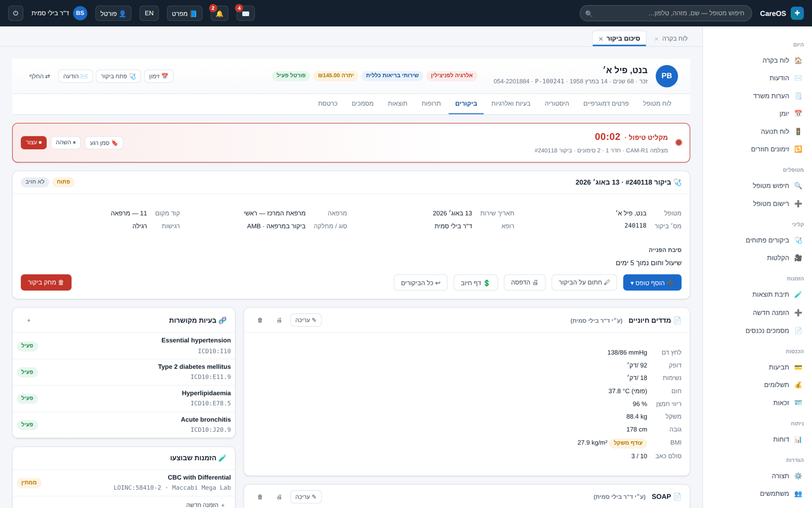Add a linked problem with plus
Screen dimensions: 812x508
point(29,321)
